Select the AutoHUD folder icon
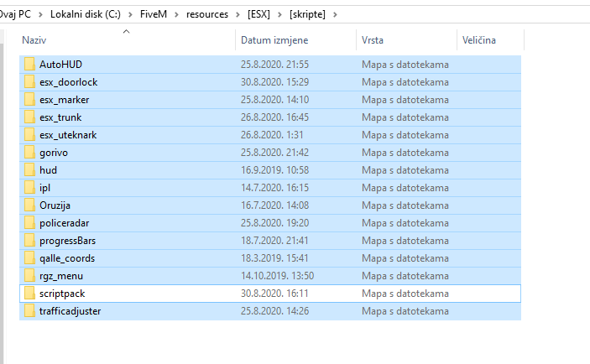 [29, 65]
